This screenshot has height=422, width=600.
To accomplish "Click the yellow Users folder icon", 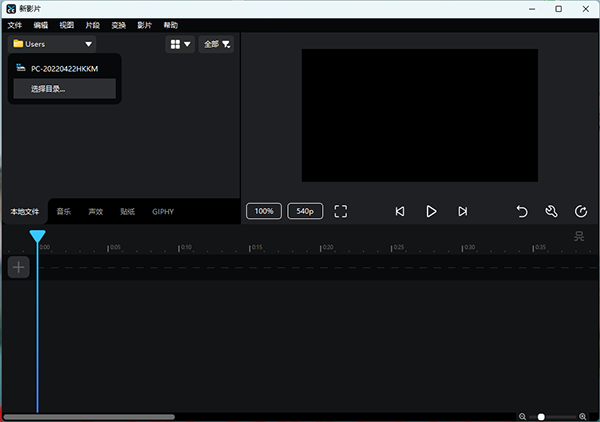I will point(18,44).
